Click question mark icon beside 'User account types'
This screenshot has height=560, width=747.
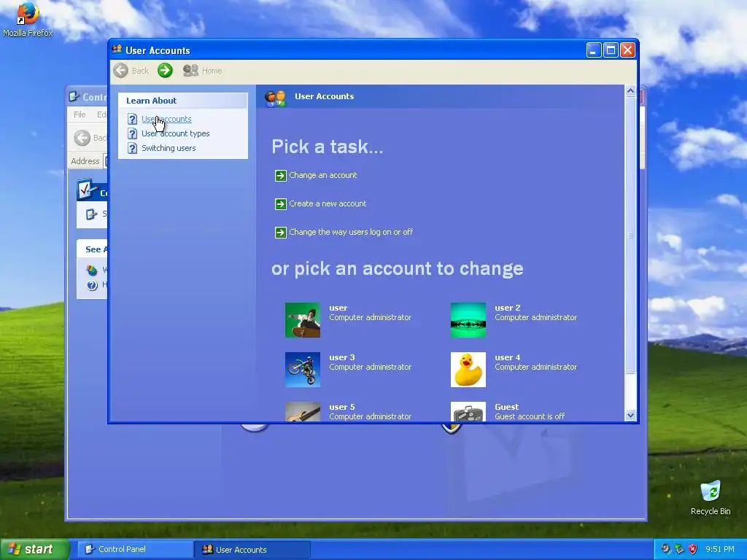point(133,134)
